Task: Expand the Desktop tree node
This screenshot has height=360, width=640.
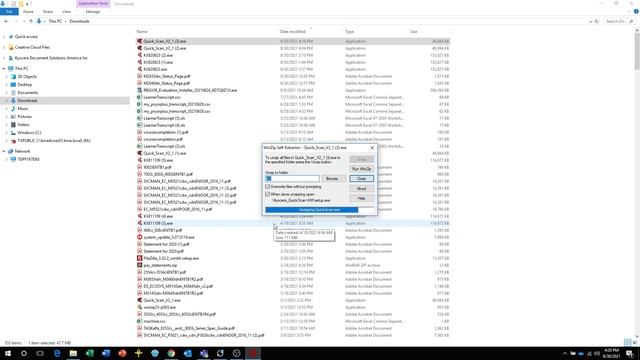Action: [7, 84]
